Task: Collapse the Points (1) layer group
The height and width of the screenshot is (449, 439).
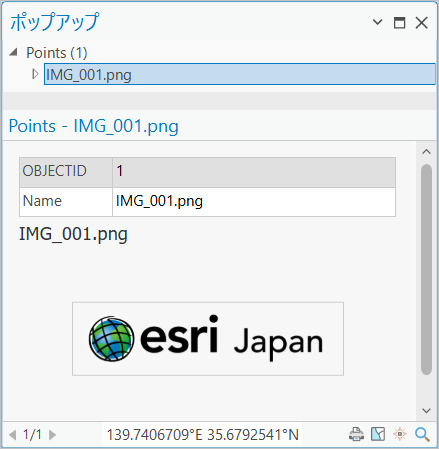Action: 13,52
